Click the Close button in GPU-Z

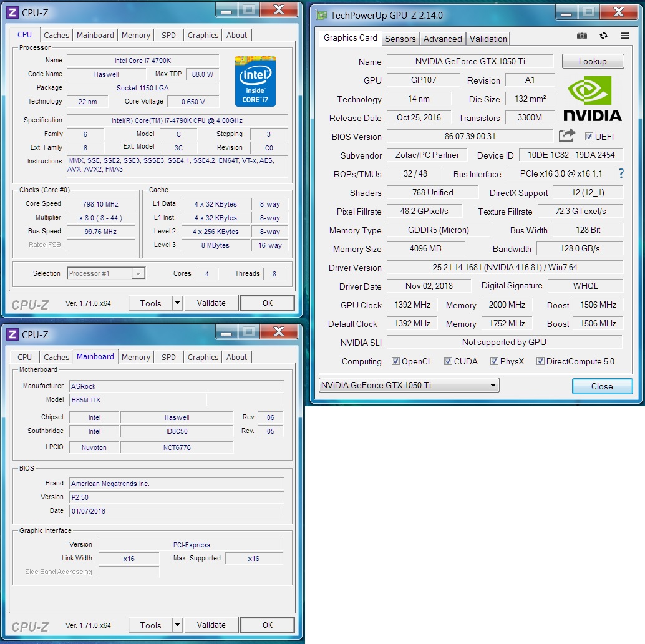(x=602, y=386)
